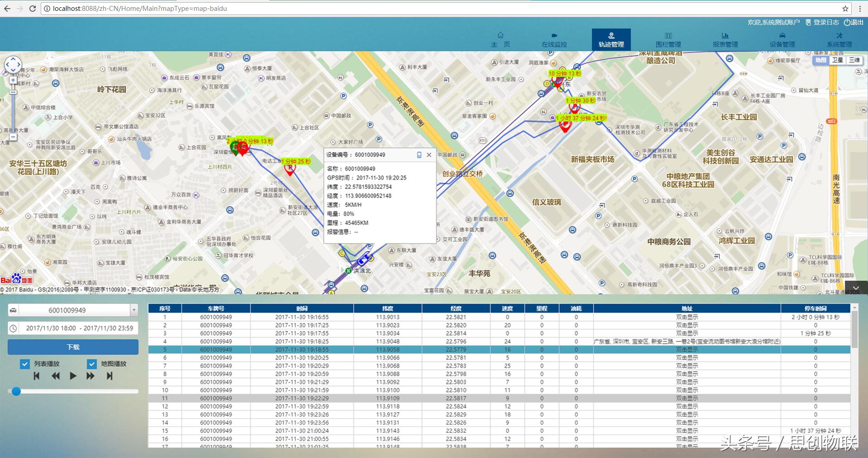Open the 在线监控 tab
This screenshot has height=458, width=868.
click(554, 40)
